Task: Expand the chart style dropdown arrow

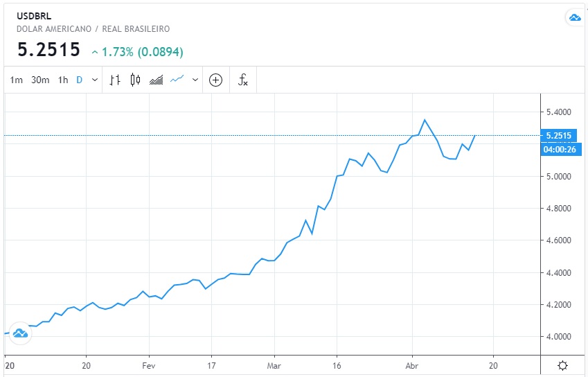Action: (x=195, y=80)
